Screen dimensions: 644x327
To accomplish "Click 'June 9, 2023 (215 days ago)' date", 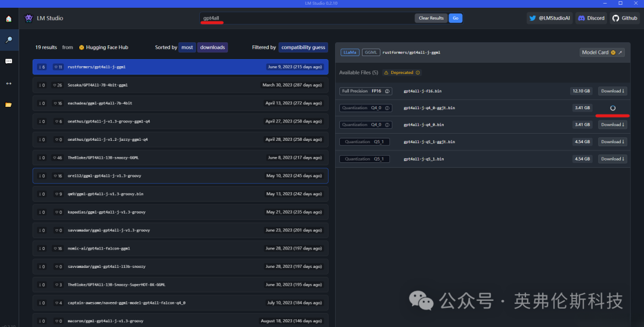I will pyautogui.click(x=295, y=67).
